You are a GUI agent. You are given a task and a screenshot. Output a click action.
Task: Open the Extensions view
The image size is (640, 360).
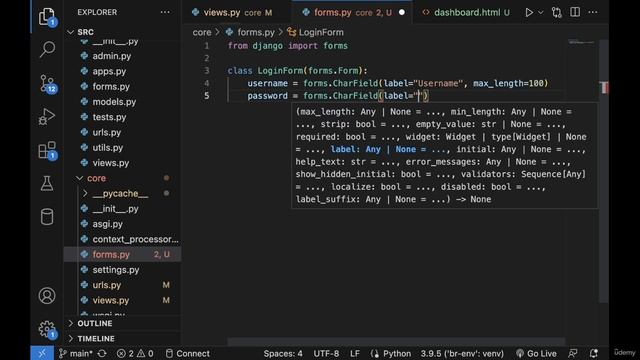click(x=47, y=151)
